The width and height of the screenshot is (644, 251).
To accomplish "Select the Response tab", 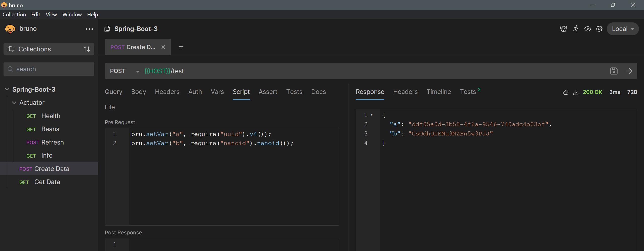I will pyautogui.click(x=370, y=92).
